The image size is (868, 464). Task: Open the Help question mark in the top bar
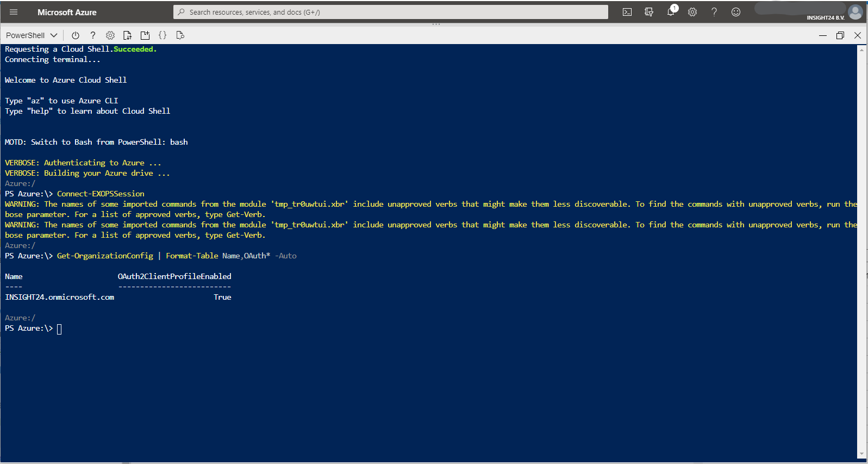point(714,12)
